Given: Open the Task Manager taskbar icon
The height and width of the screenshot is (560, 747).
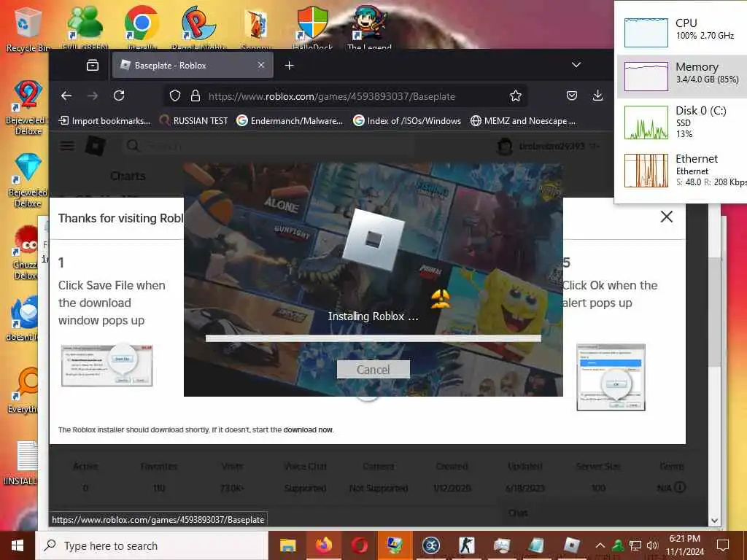Looking at the screenshot, I should pyautogui.click(x=501, y=545).
